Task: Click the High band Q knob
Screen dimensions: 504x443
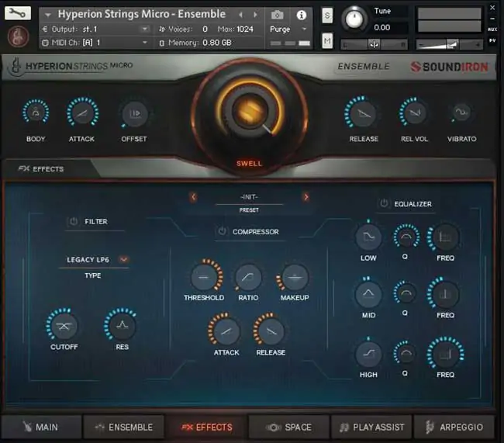Action: [x=406, y=353]
